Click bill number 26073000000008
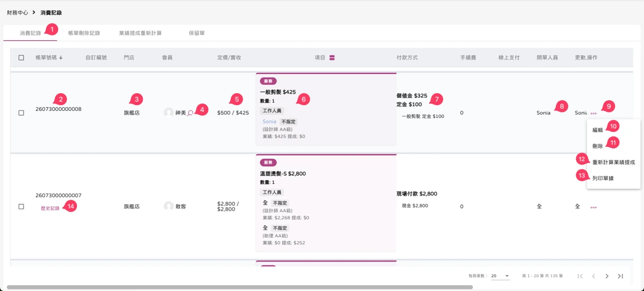Screen dimensions: 644x291 [58, 109]
